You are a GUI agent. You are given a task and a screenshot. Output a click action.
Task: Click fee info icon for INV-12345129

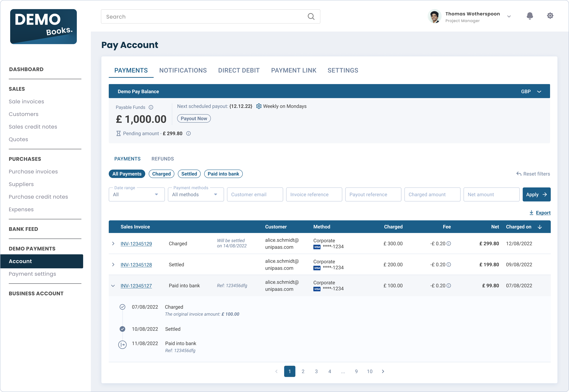pyautogui.click(x=449, y=243)
